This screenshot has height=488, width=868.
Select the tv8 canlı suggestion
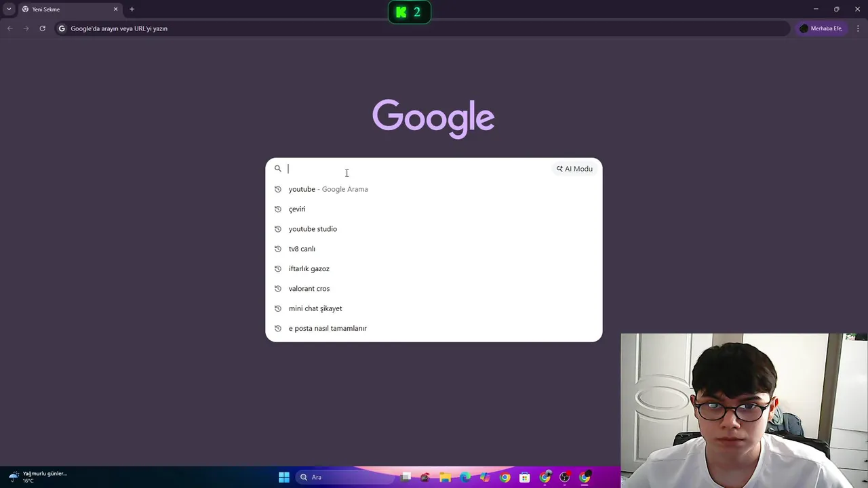(x=434, y=249)
